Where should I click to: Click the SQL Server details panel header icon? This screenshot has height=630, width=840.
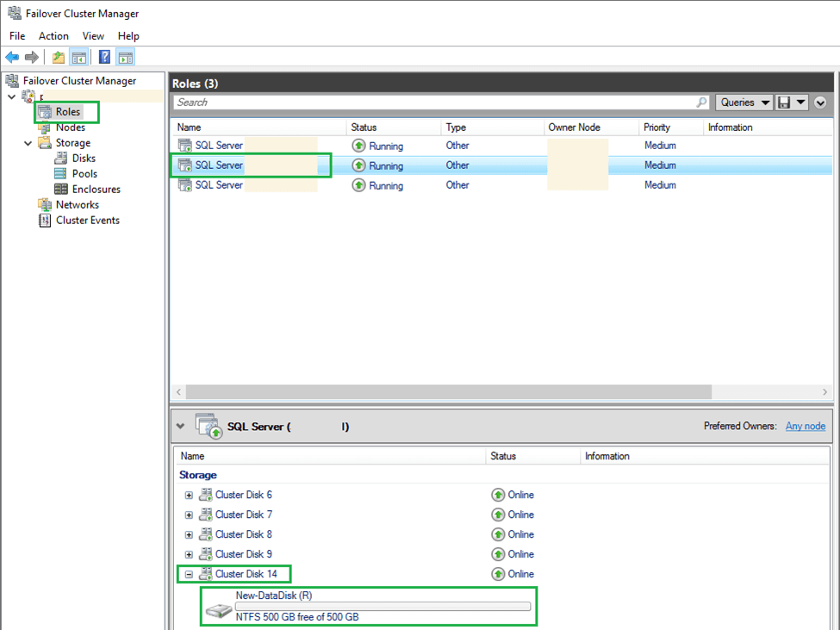(x=209, y=426)
